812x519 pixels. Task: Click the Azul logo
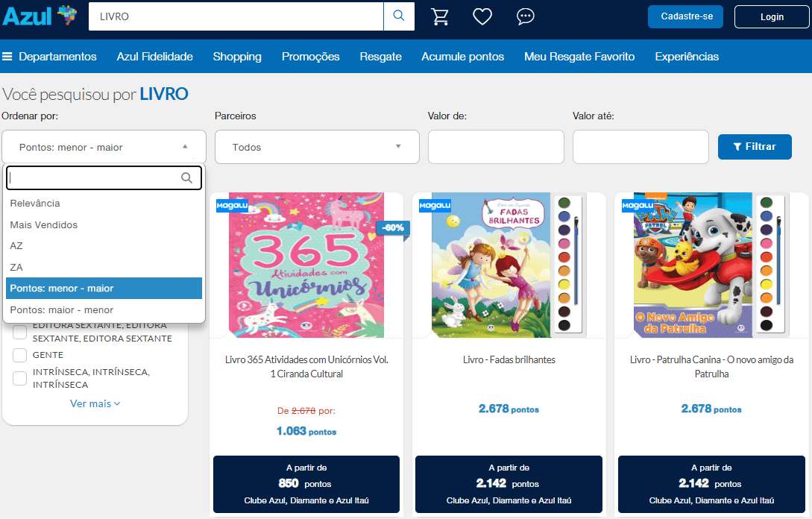40,16
